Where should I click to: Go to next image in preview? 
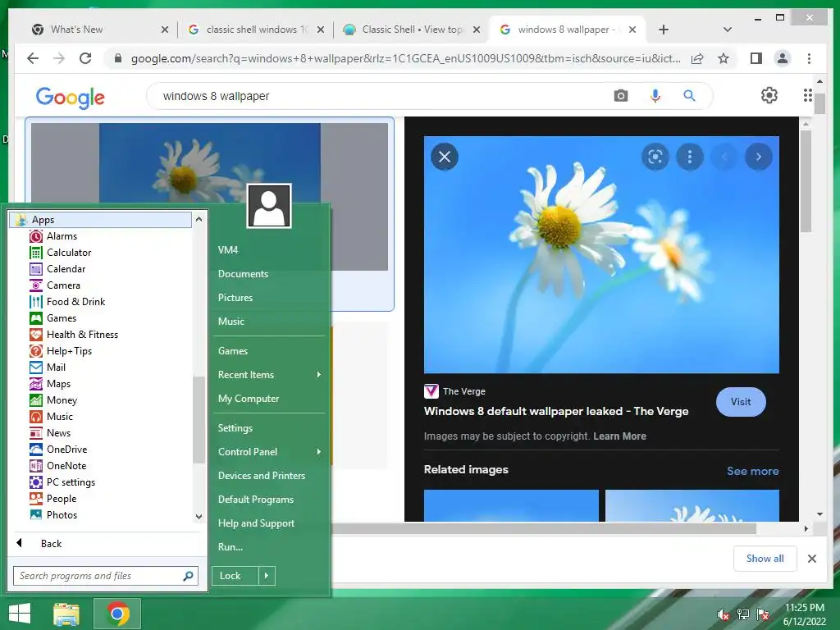pyautogui.click(x=759, y=157)
